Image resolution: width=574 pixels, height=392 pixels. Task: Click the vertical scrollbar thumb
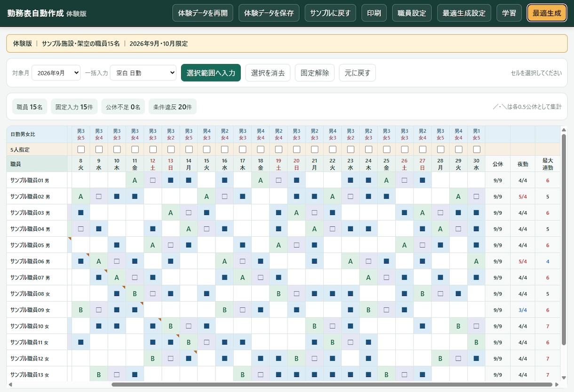564,240
